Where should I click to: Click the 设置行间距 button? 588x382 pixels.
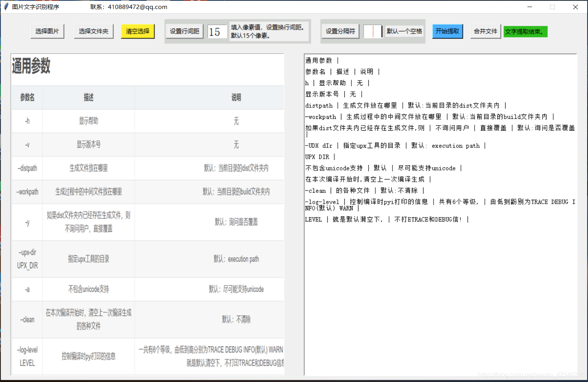pos(185,31)
